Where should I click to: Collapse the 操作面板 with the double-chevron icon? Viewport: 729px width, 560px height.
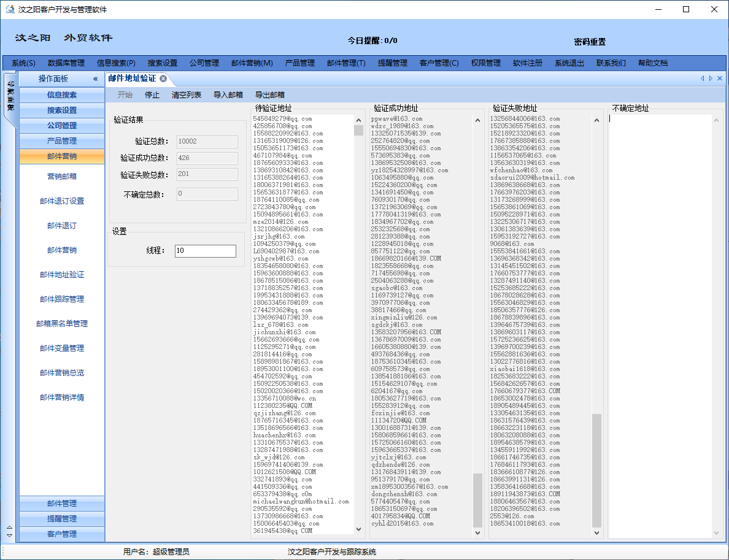pos(95,79)
